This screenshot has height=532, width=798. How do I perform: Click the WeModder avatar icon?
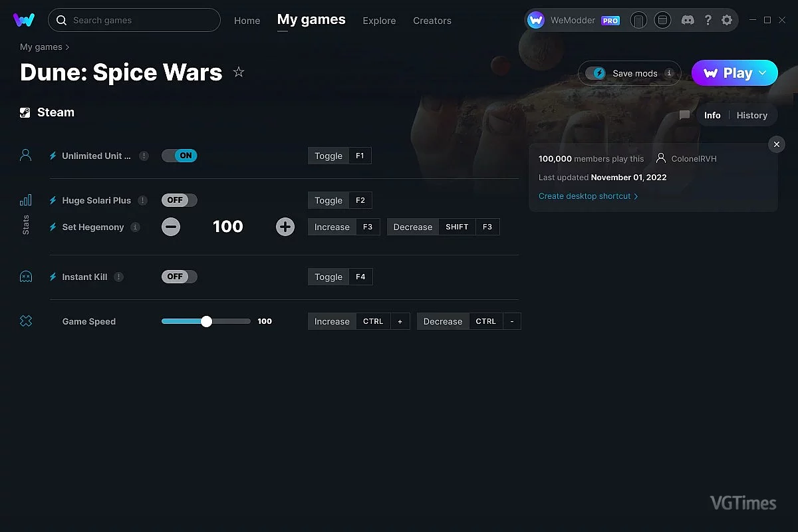click(x=536, y=21)
